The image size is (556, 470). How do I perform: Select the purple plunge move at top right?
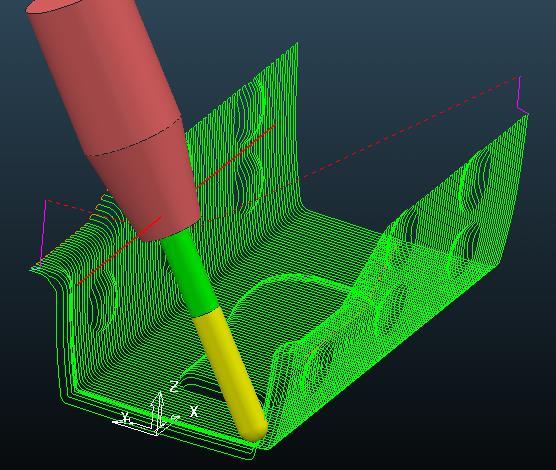coord(520,96)
